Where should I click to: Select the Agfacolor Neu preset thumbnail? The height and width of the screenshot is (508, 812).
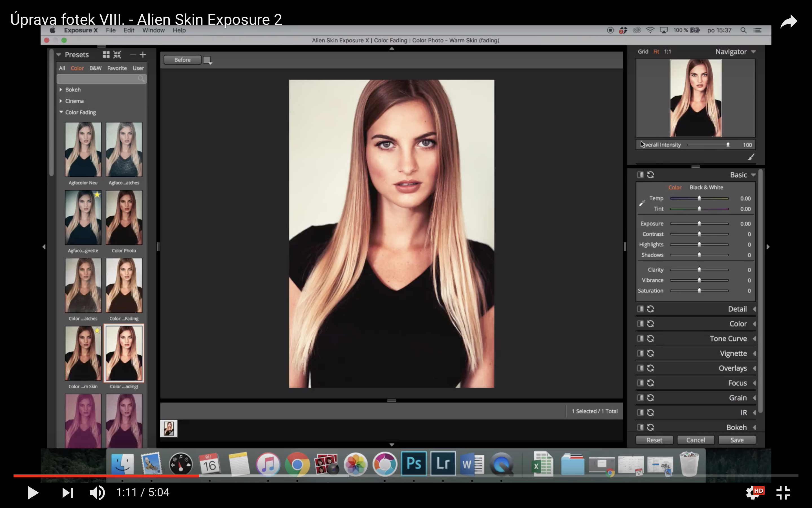tap(83, 149)
